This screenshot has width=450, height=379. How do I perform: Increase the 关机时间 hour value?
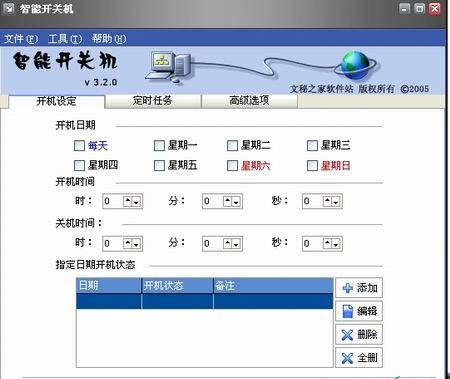pyautogui.click(x=128, y=243)
